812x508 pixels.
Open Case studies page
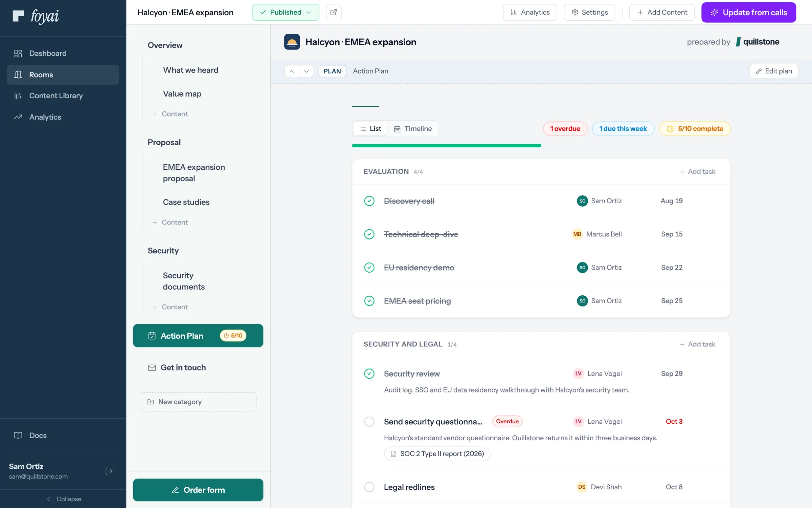point(186,202)
